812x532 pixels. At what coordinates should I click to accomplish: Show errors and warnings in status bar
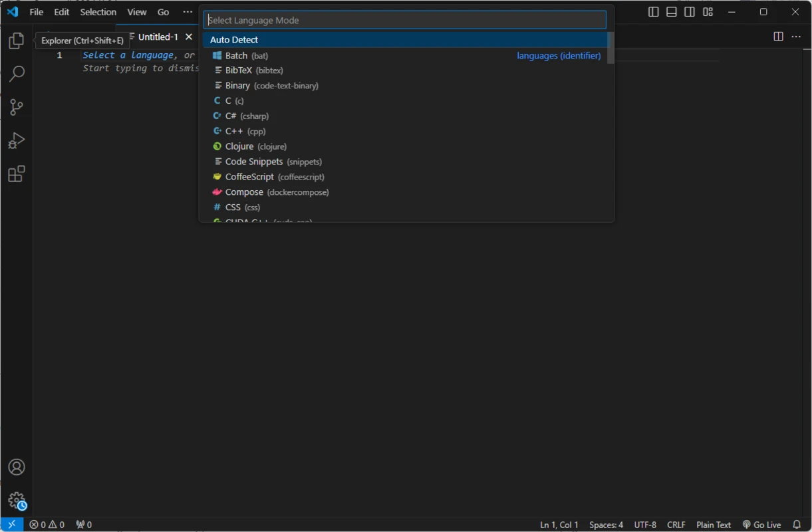pos(47,525)
